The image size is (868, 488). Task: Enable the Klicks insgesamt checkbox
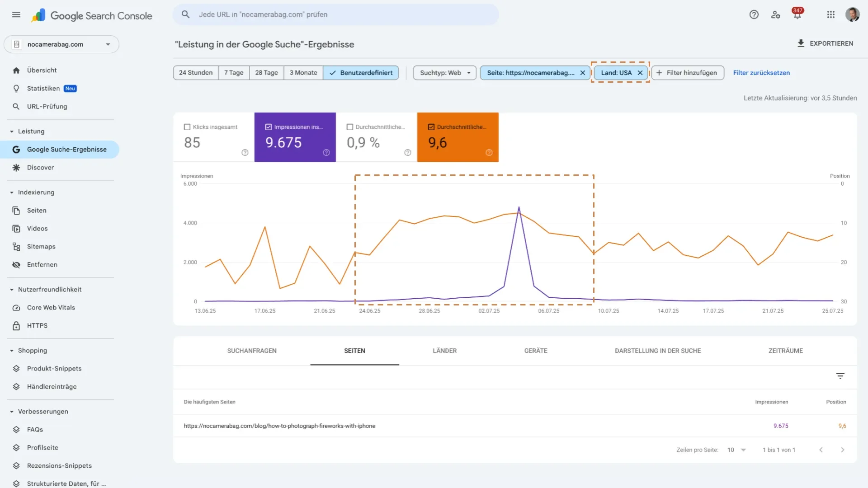(x=187, y=127)
